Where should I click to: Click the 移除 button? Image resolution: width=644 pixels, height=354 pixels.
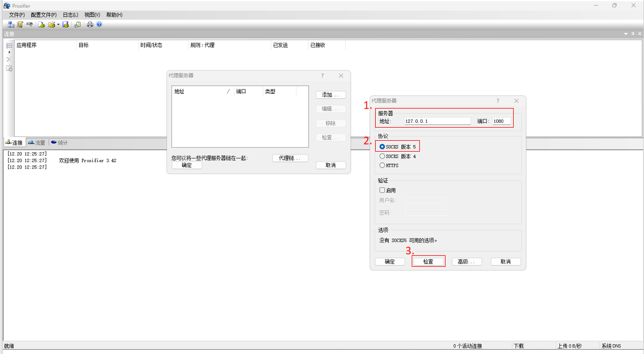point(330,123)
